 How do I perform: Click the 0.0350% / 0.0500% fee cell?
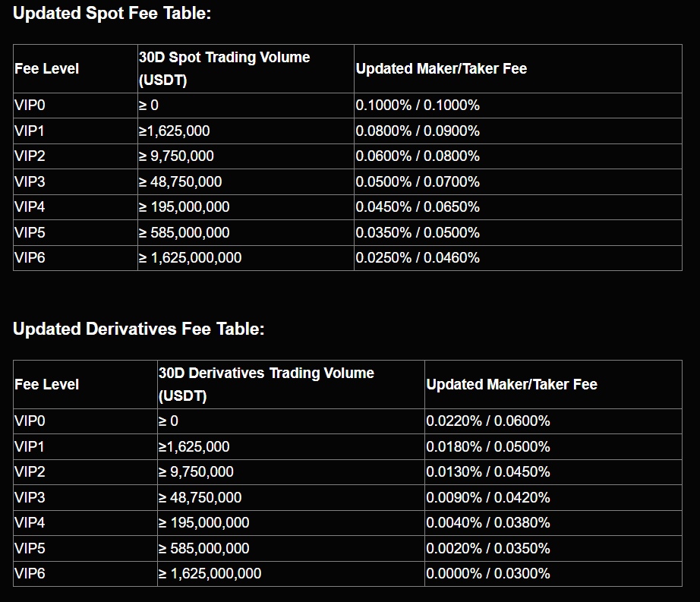[x=418, y=232]
